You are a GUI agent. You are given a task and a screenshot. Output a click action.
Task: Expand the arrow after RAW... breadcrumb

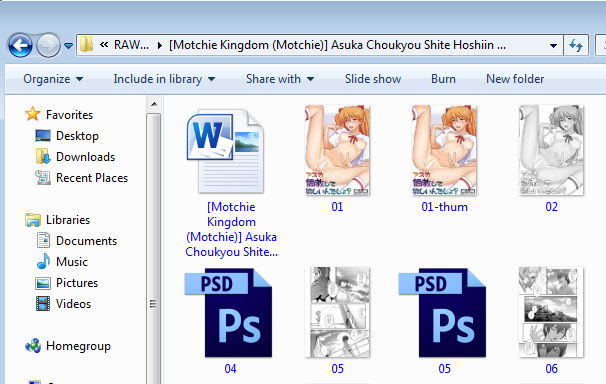point(159,45)
